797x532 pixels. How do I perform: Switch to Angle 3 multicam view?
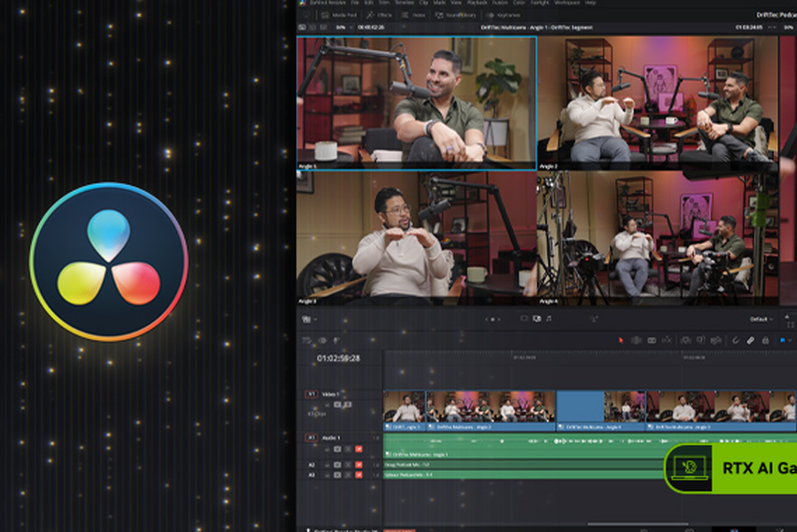tap(417, 238)
